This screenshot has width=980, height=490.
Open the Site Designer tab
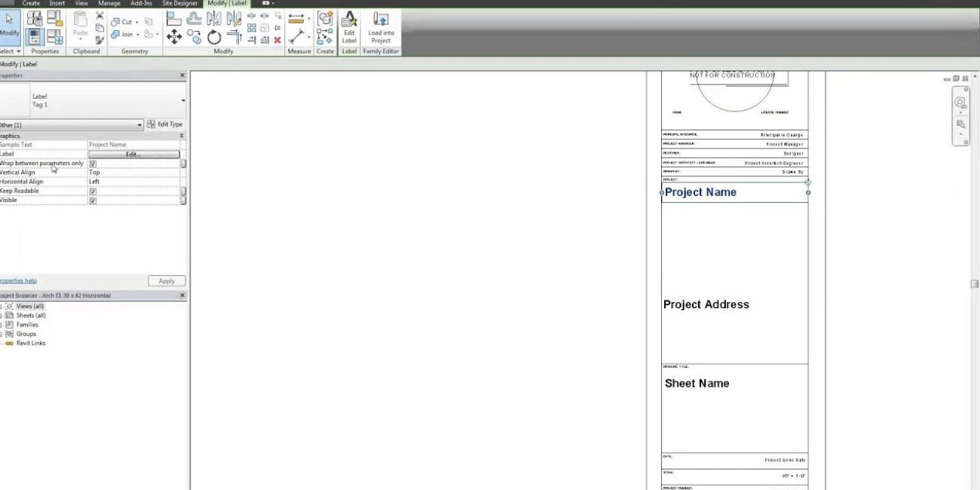point(179,3)
